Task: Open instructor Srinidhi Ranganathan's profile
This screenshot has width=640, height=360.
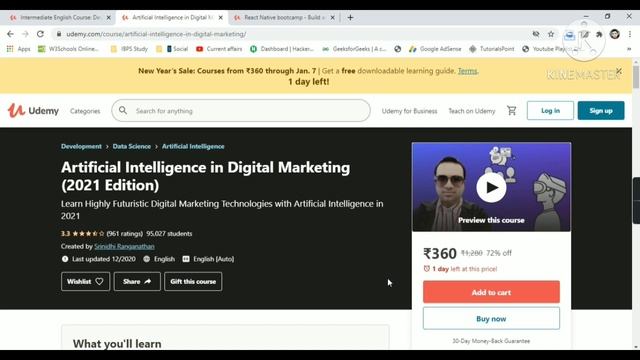Action: point(124,247)
